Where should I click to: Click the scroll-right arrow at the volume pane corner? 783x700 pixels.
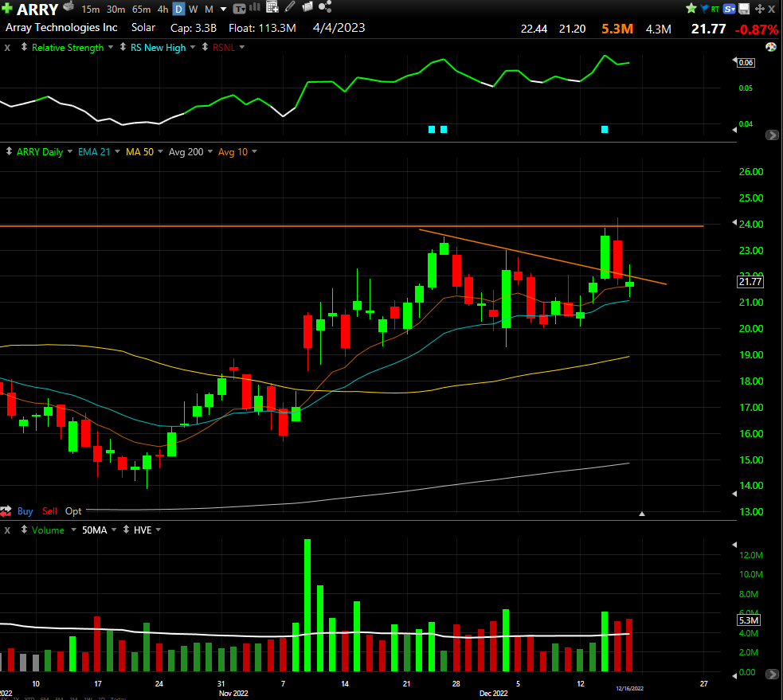pos(772,674)
